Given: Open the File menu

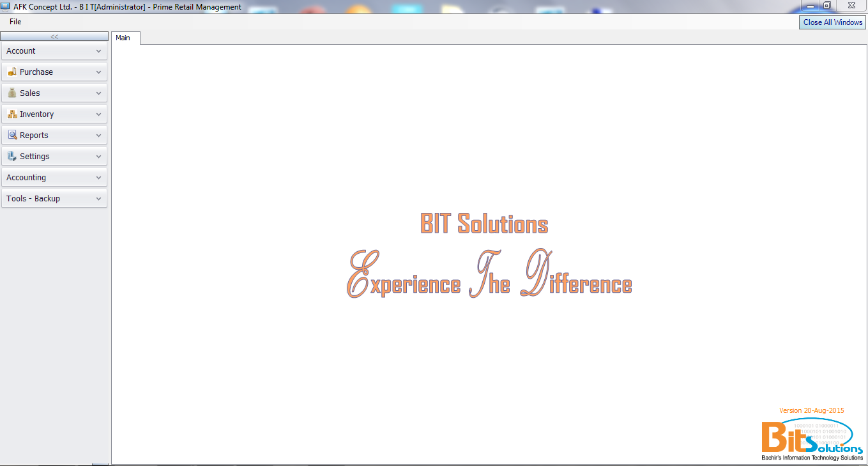Looking at the screenshot, I should (15, 22).
